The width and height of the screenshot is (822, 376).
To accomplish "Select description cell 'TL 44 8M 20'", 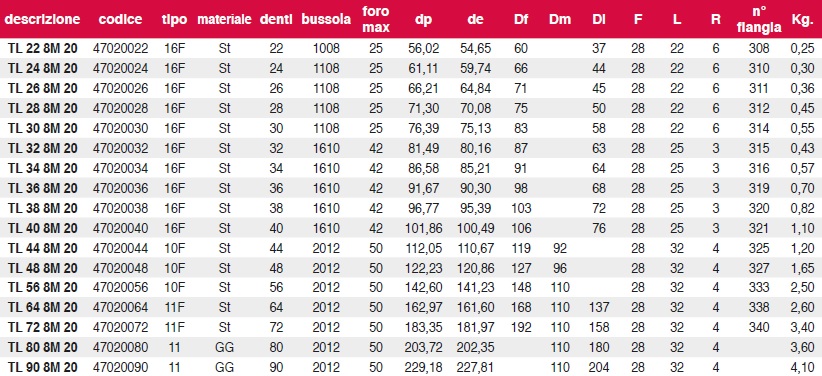I will (42, 248).
